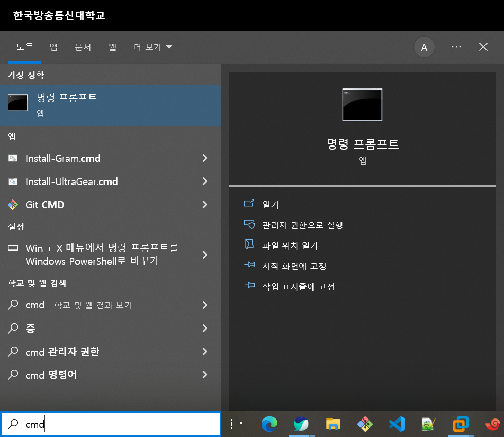Launch the Naver Whale browser taskbar icon

[301, 424]
